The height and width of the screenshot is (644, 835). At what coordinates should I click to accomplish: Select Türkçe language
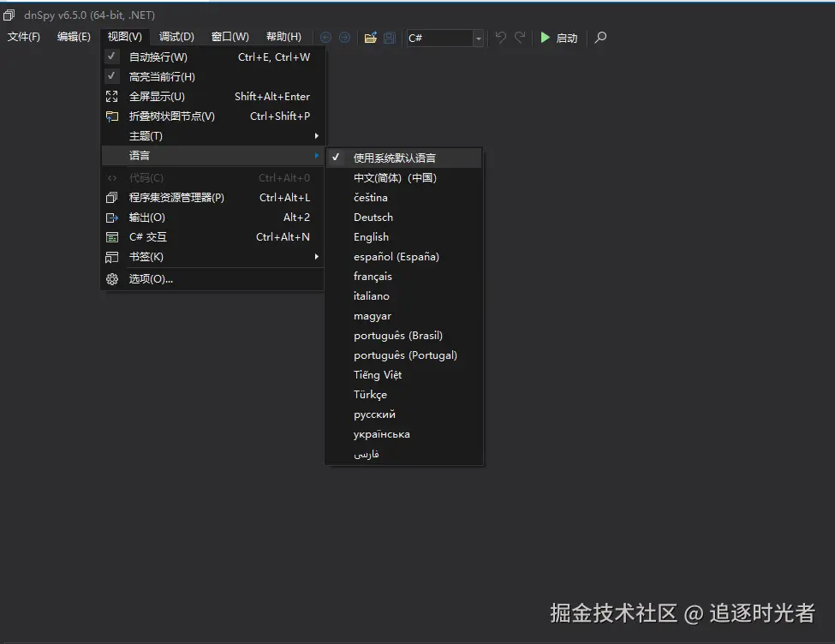[403, 395]
